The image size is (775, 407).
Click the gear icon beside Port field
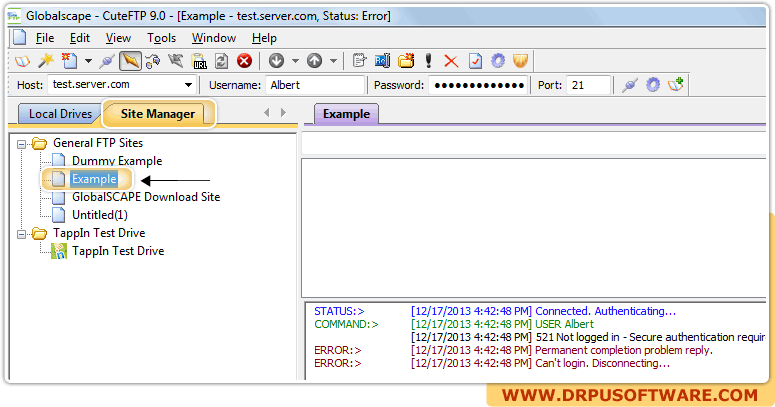(653, 85)
